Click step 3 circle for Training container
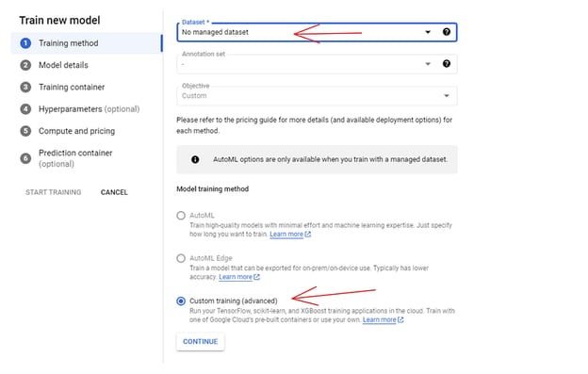Viewport: 588px width, 374px height. [x=25, y=88]
